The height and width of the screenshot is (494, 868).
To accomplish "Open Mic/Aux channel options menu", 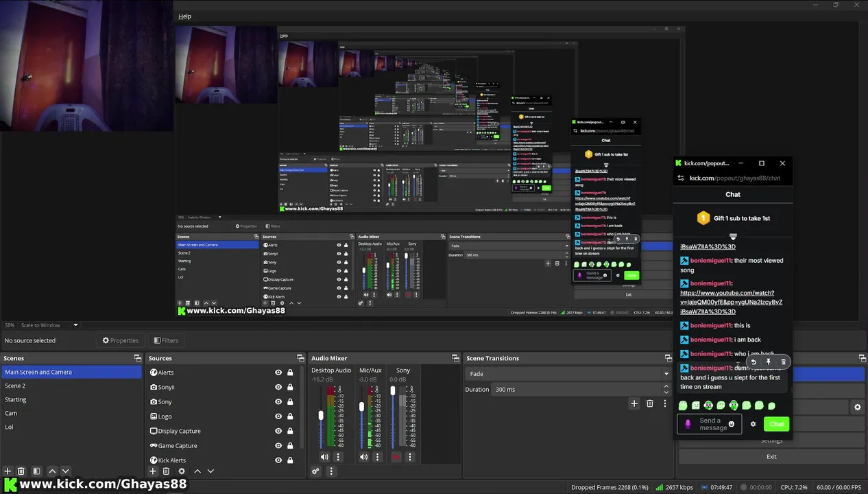I will click(377, 457).
